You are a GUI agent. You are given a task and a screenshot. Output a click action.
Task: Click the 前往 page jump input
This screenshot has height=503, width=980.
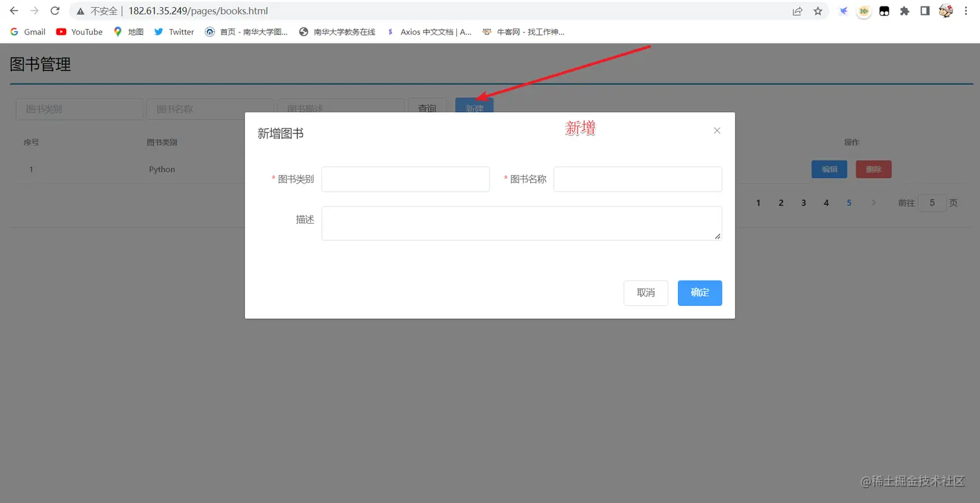point(932,203)
